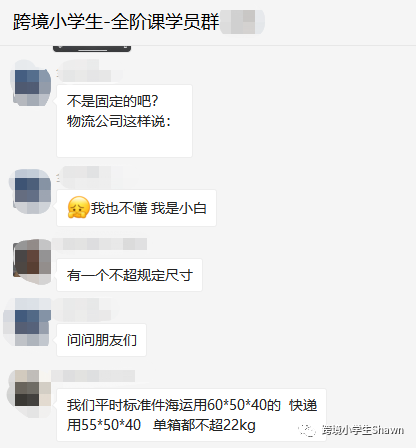Click the sad emoji in the 小白 message
Screen dimensions: 416x448
point(78,207)
